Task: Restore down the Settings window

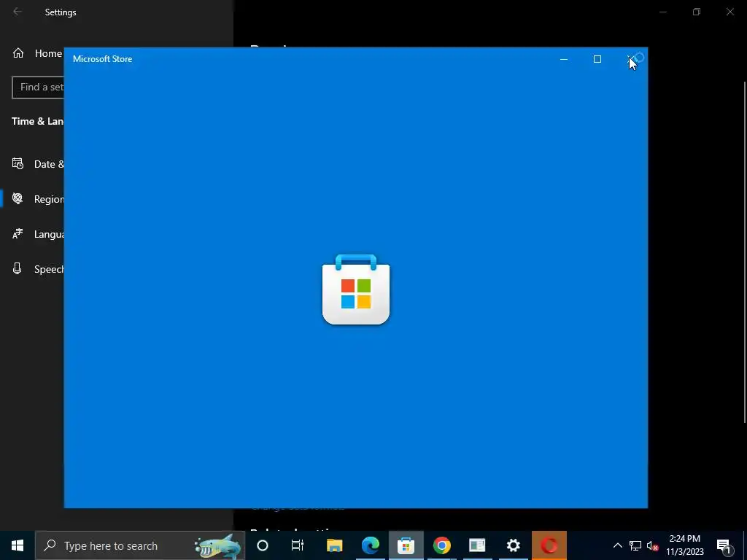Action: coord(697,12)
